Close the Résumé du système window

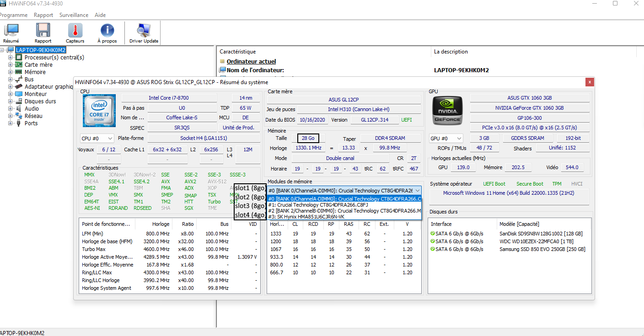point(590,82)
